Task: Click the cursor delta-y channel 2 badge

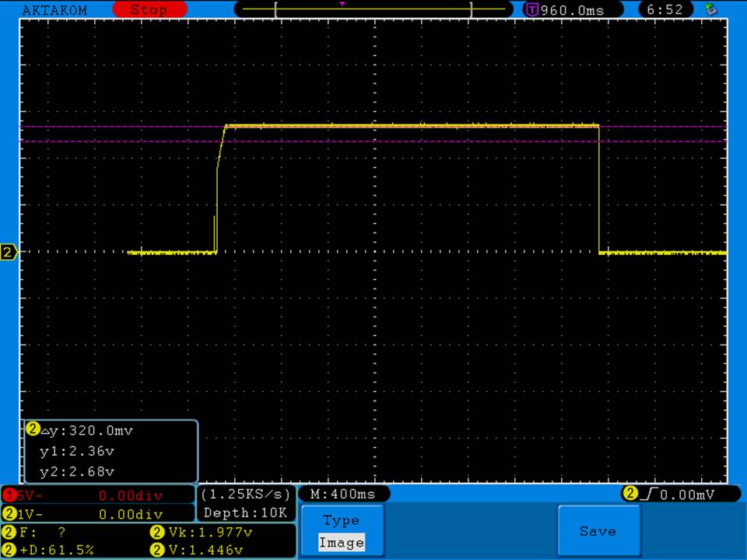Action: (33, 429)
